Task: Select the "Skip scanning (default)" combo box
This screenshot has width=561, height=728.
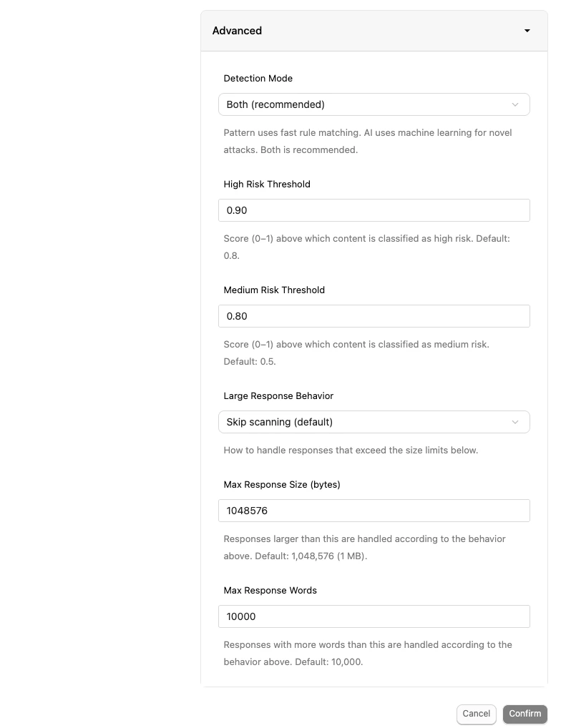Action: 374,422
